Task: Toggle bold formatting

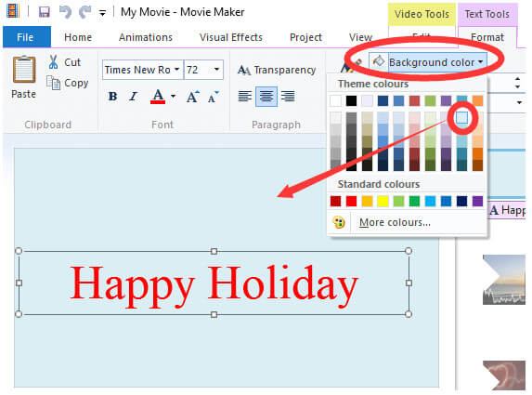Action: 112,97
